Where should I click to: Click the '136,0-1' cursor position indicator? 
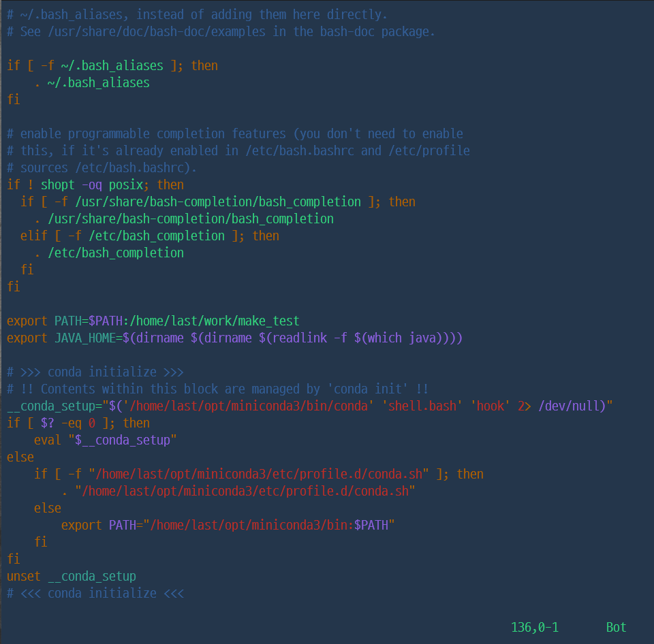535,628
